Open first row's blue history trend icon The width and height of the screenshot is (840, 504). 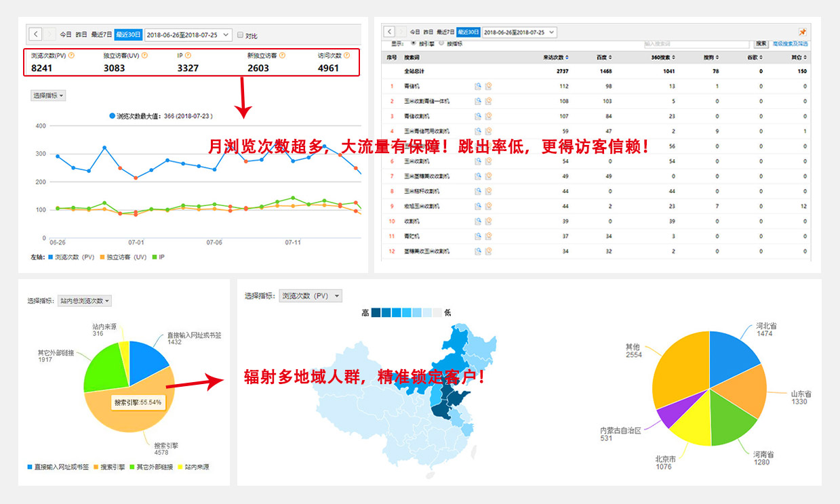click(478, 86)
